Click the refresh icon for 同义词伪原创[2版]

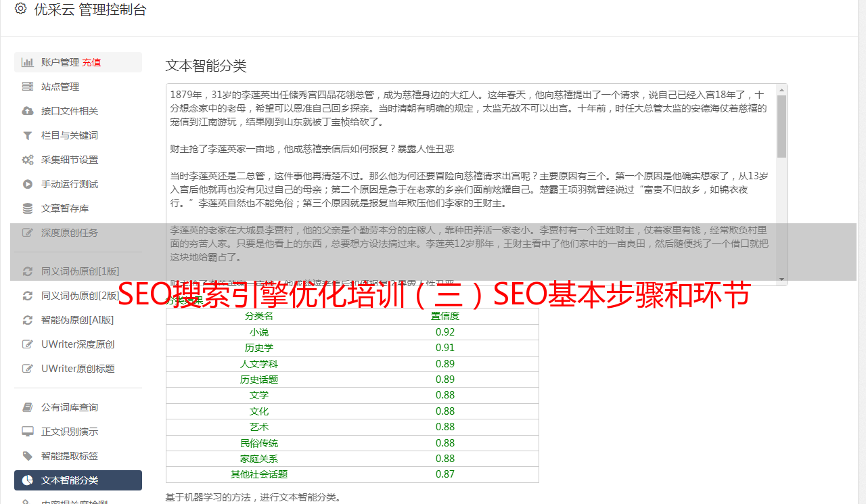[28, 296]
